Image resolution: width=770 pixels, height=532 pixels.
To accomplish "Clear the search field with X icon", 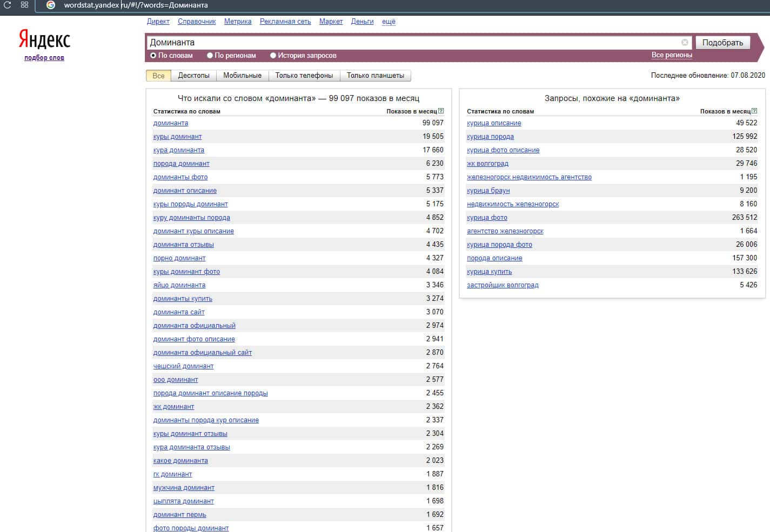I will [685, 43].
